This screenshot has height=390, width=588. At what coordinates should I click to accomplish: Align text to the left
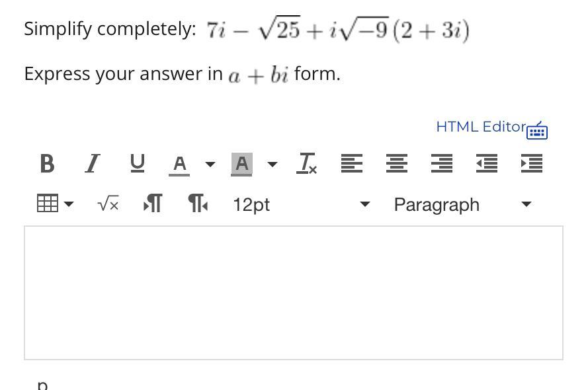pyautogui.click(x=352, y=163)
